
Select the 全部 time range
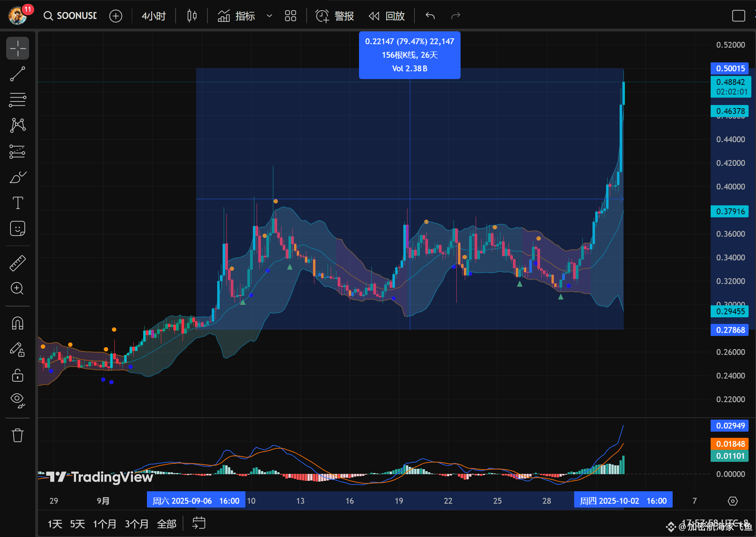(166, 524)
